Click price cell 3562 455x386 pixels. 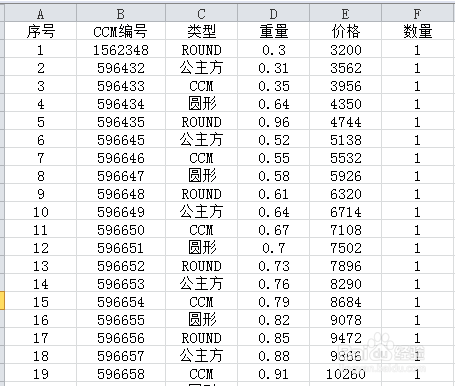[345, 67]
